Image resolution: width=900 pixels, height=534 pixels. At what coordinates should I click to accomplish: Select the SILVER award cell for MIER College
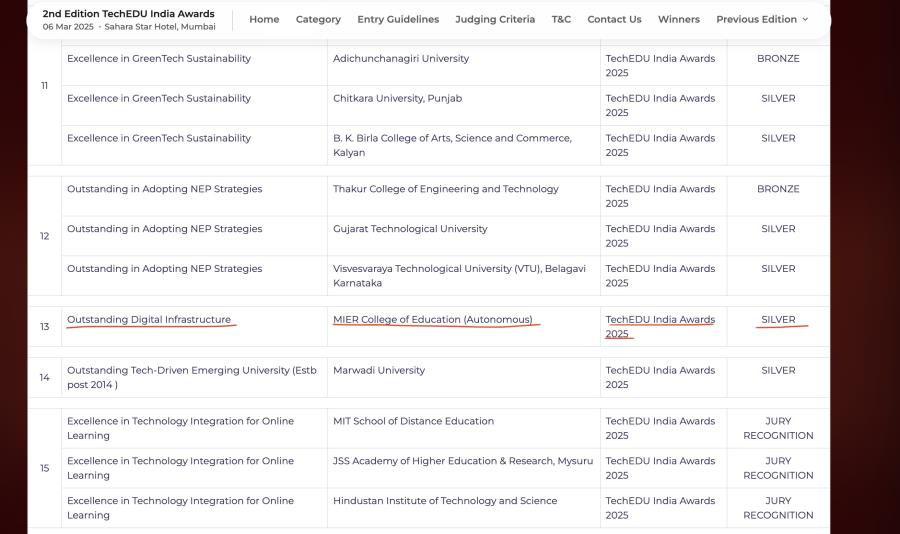778,326
